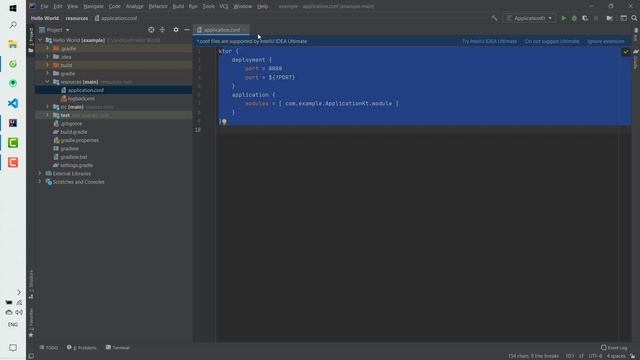Click the Stop process square icon

click(596, 18)
